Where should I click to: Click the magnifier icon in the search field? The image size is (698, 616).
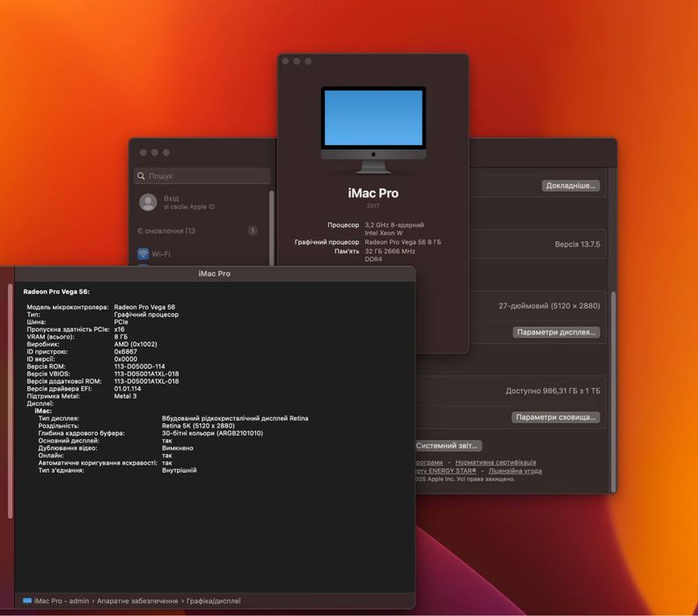point(141,176)
